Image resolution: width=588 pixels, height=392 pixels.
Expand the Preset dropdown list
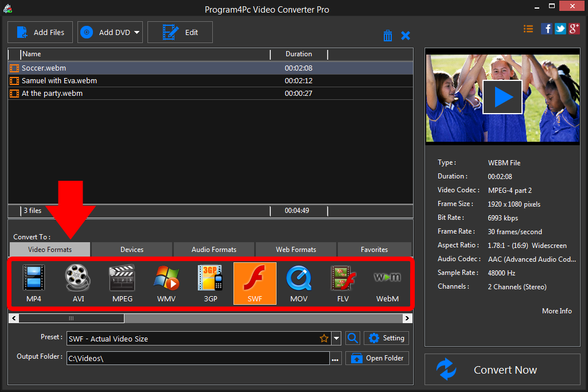click(336, 338)
